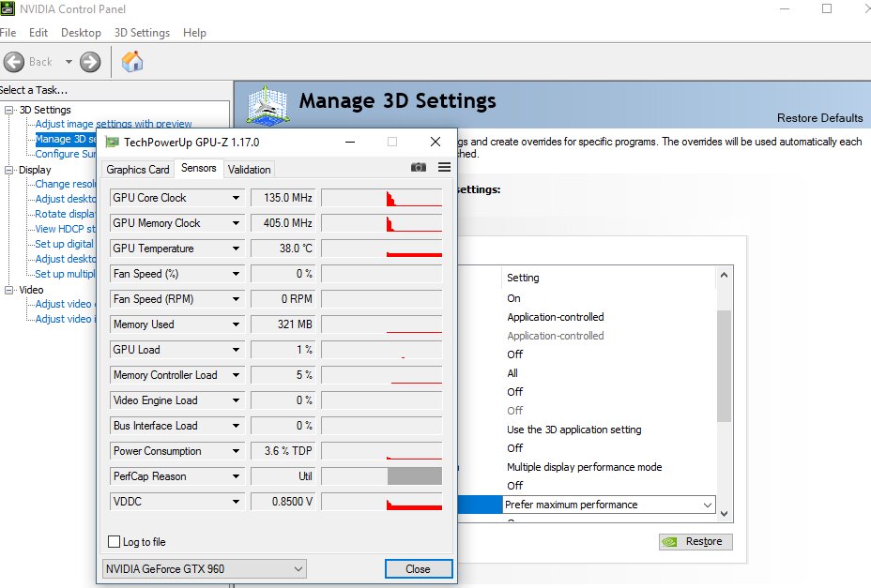This screenshot has height=588, width=871.
Task: Click the Restore button
Action: point(695,541)
